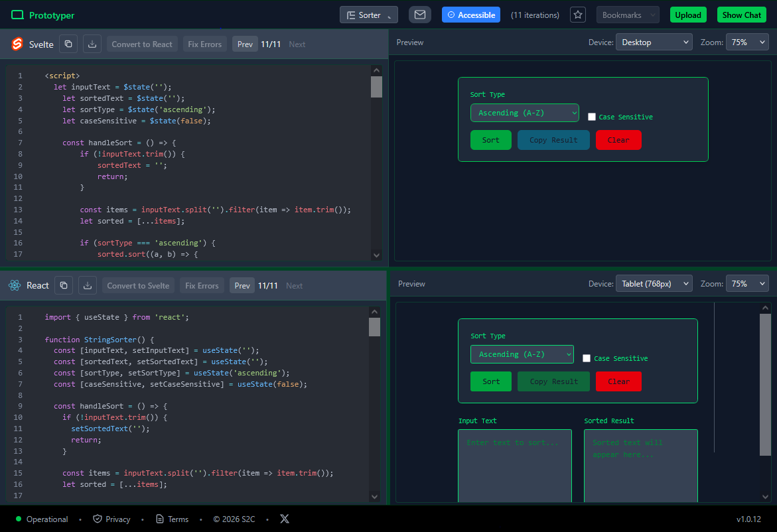Enable Case Sensitive in the desktop preview
The height and width of the screenshot is (532, 777).
(592, 117)
